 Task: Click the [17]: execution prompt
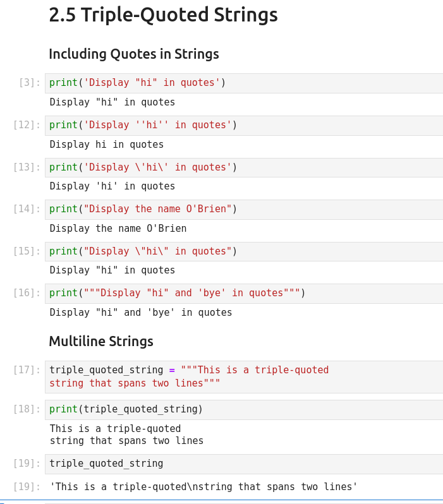(27, 370)
